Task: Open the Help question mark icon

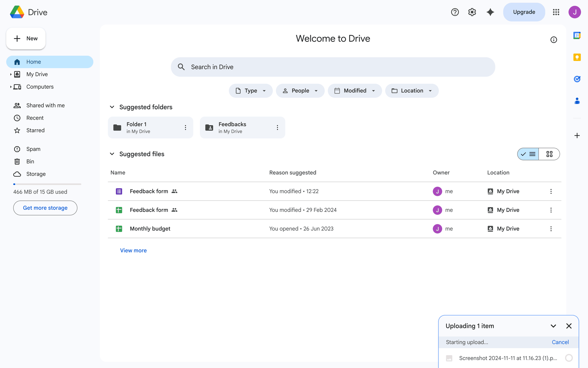Action: 455,12
